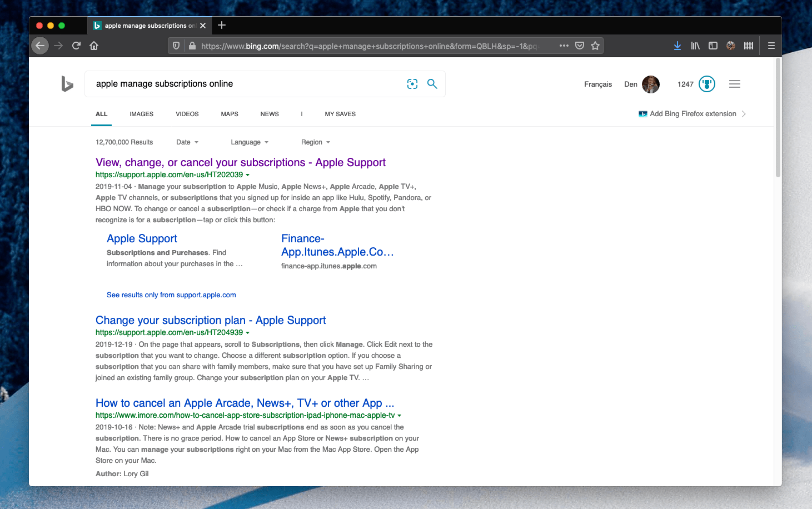Image resolution: width=812 pixels, height=509 pixels.
Task: Switch language to Français
Action: coord(598,84)
